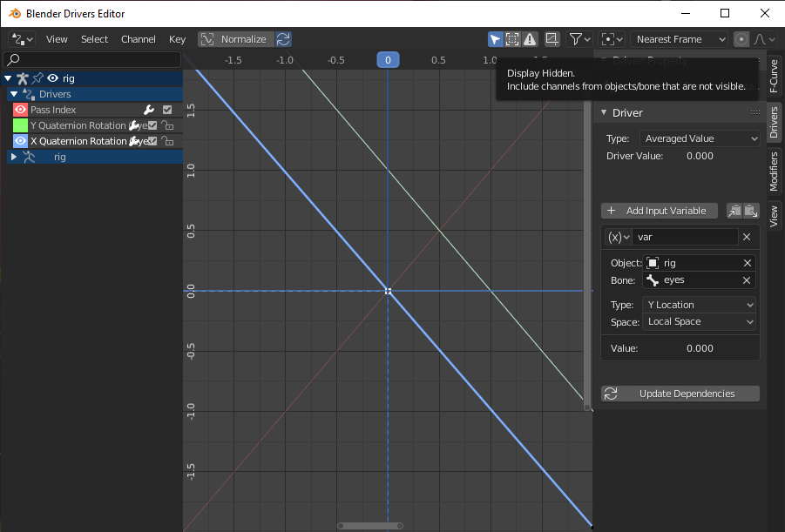This screenshot has width=785, height=532.
Task: Hide the X Quaternion Rotation curve
Action: click(20, 141)
